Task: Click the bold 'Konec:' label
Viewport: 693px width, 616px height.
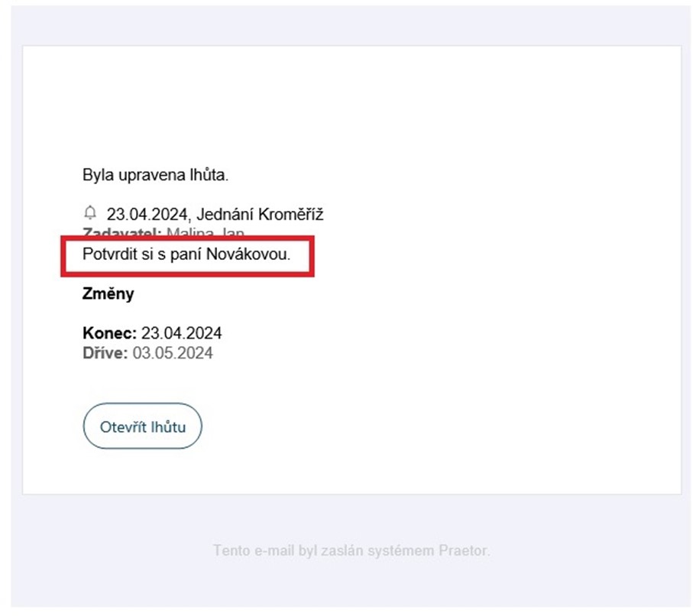Action: point(109,333)
